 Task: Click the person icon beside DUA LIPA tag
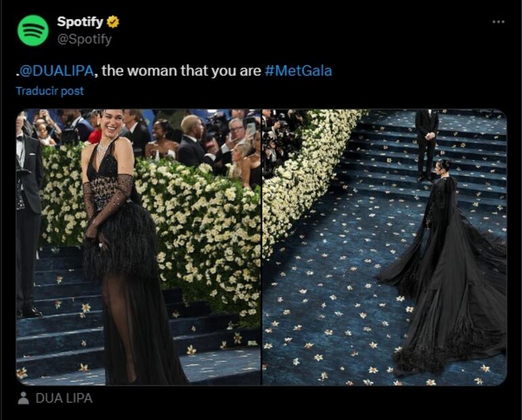tap(23, 398)
